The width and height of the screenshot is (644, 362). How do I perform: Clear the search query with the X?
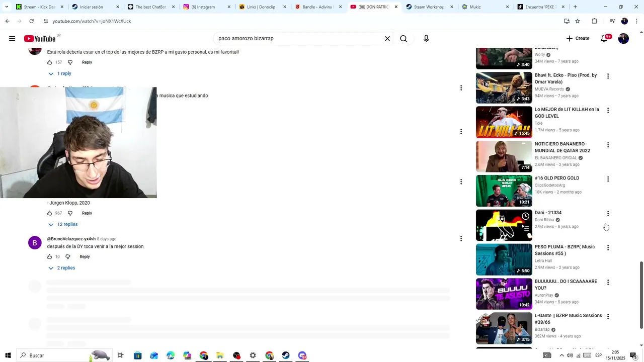click(387, 39)
